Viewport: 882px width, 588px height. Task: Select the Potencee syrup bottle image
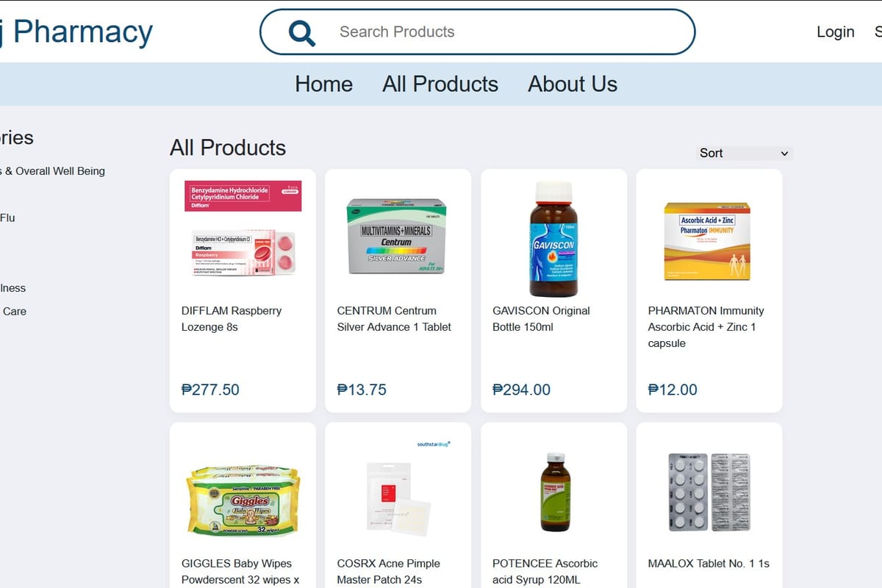click(x=555, y=492)
